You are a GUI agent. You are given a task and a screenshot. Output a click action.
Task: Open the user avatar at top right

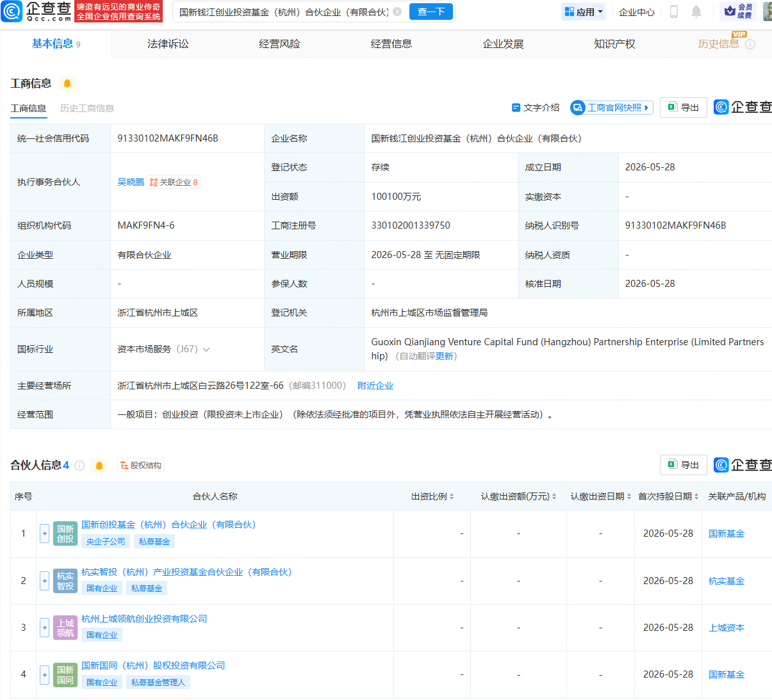tap(768, 12)
